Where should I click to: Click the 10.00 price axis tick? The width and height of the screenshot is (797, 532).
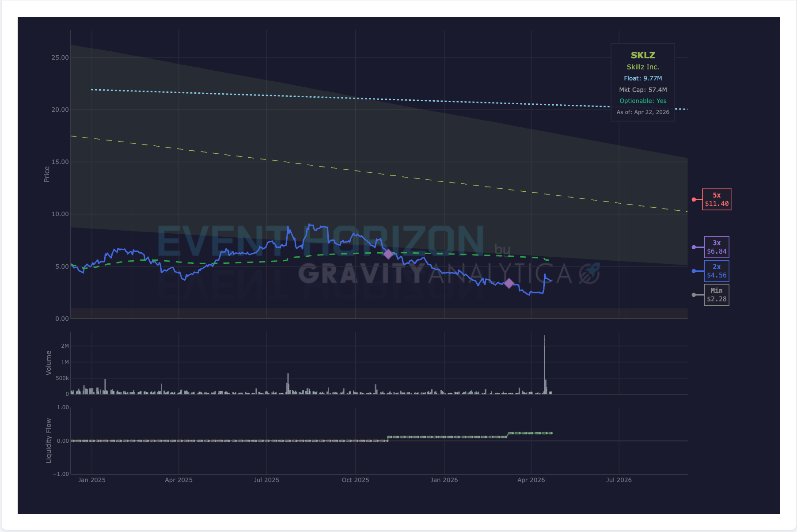click(60, 214)
